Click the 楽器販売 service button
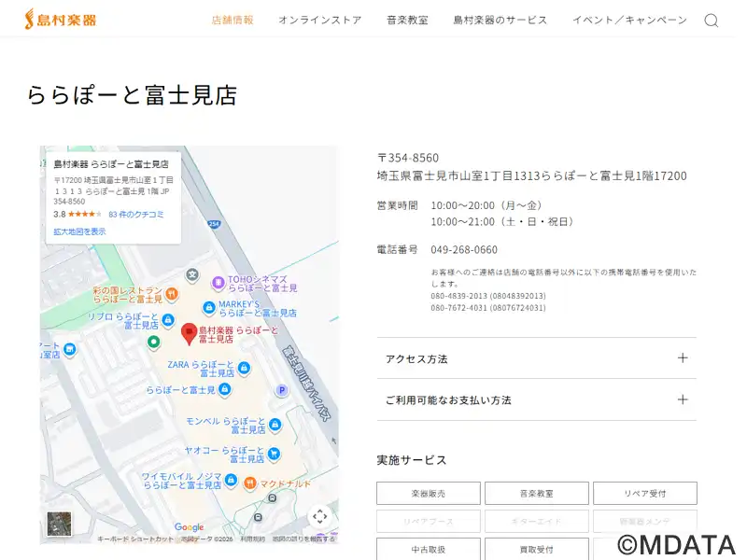Viewport: 747px width, 560px height. point(429,493)
